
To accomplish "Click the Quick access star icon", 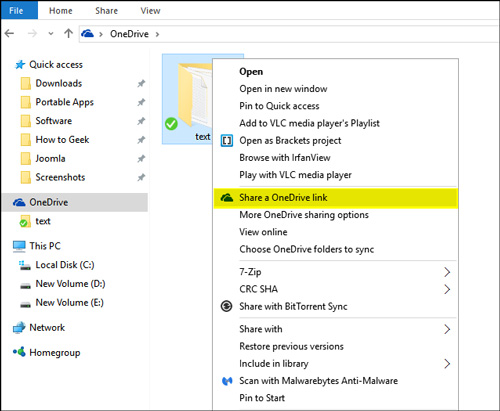I will point(20,64).
